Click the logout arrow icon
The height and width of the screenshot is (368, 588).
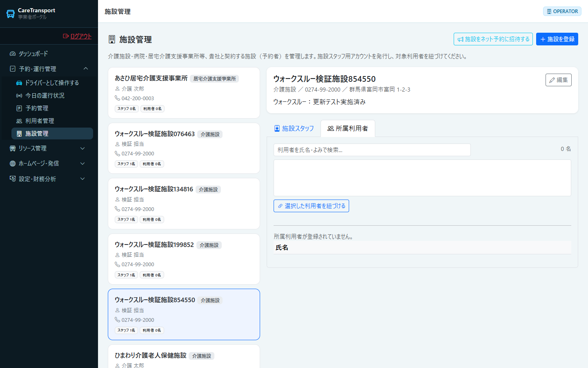point(66,36)
